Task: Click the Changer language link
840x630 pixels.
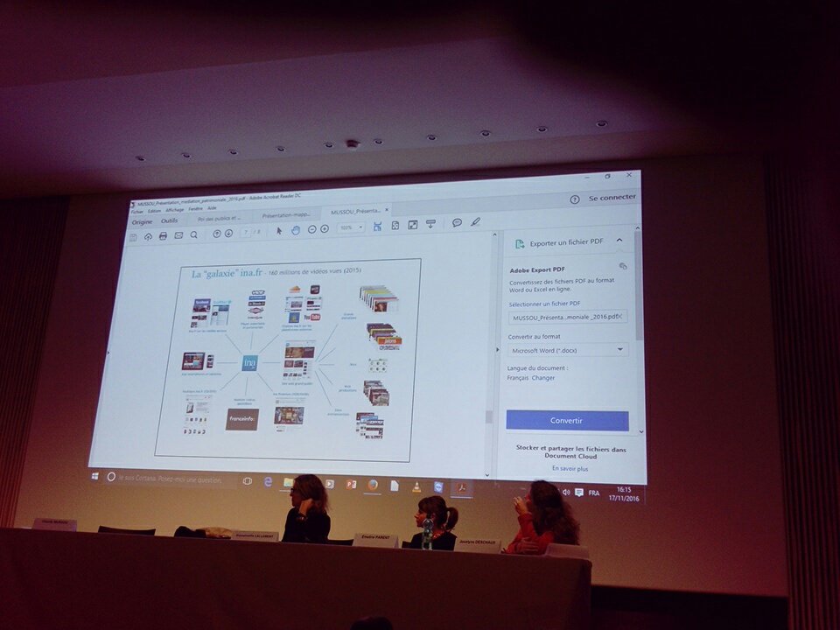Action: [x=543, y=378]
